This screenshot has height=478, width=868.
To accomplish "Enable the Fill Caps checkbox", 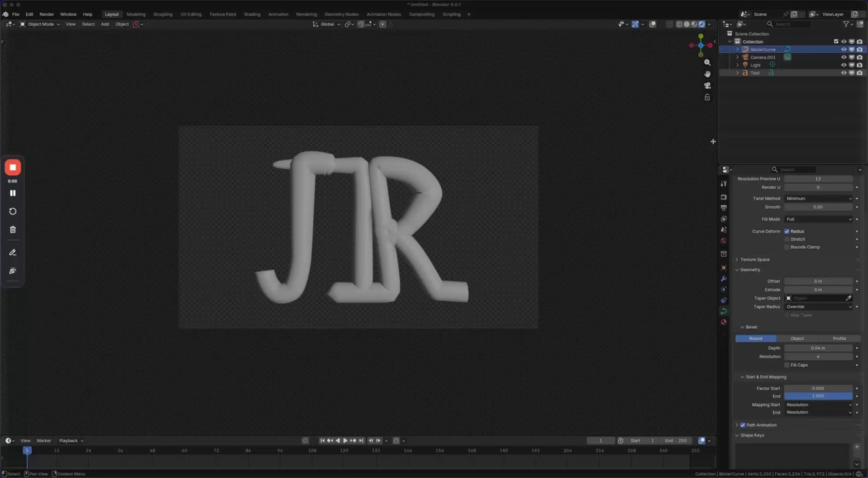I will pyautogui.click(x=787, y=365).
